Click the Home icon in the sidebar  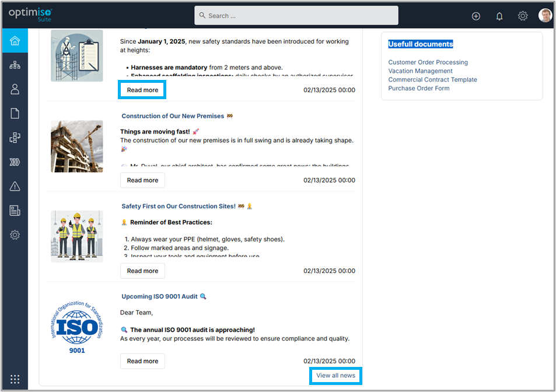15,41
